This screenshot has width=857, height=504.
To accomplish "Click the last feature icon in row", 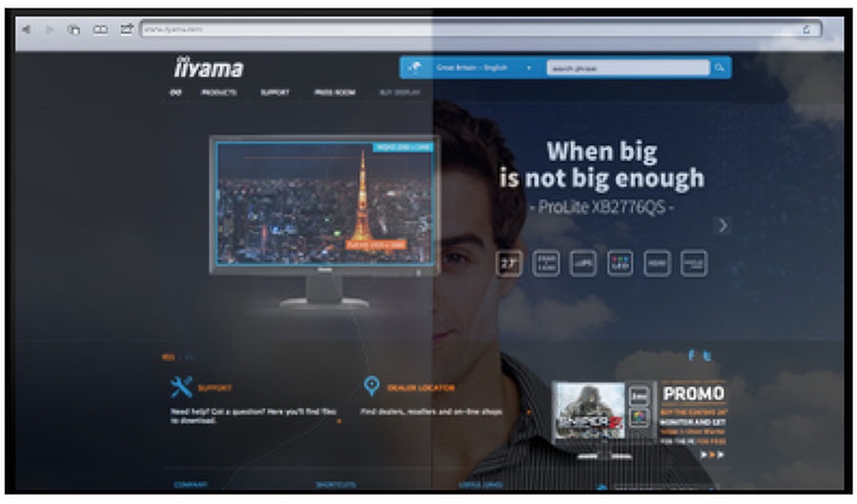I will [x=694, y=264].
